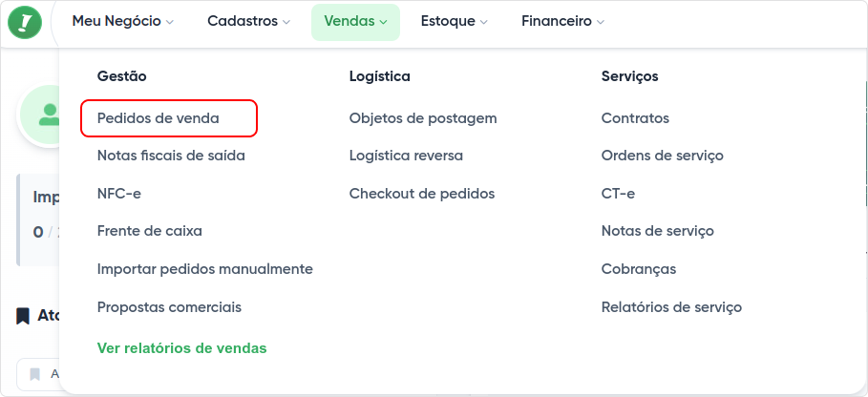Select Logística reversa
The width and height of the screenshot is (868, 397).
point(406,156)
